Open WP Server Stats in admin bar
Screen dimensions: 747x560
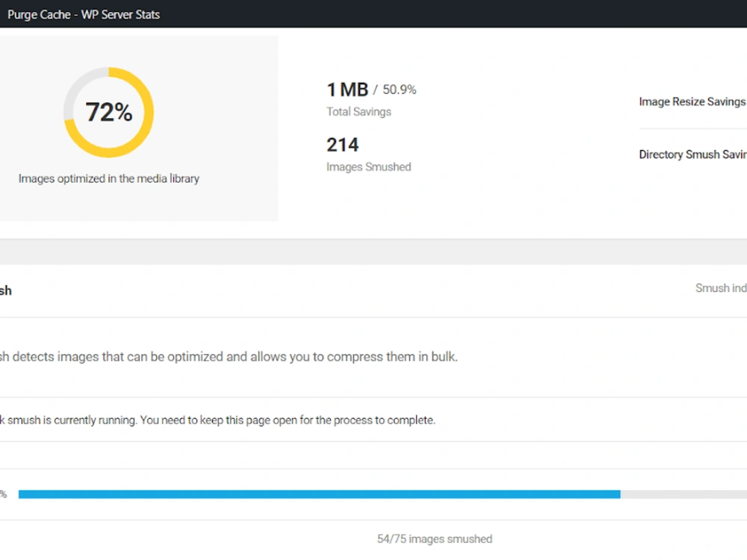(120, 15)
